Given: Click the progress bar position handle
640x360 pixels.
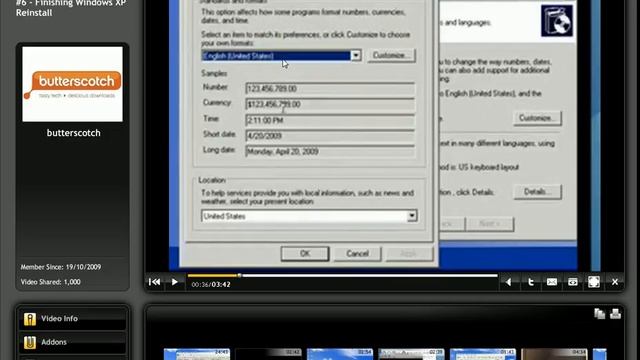Looking at the screenshot, I should coord(240,276).
